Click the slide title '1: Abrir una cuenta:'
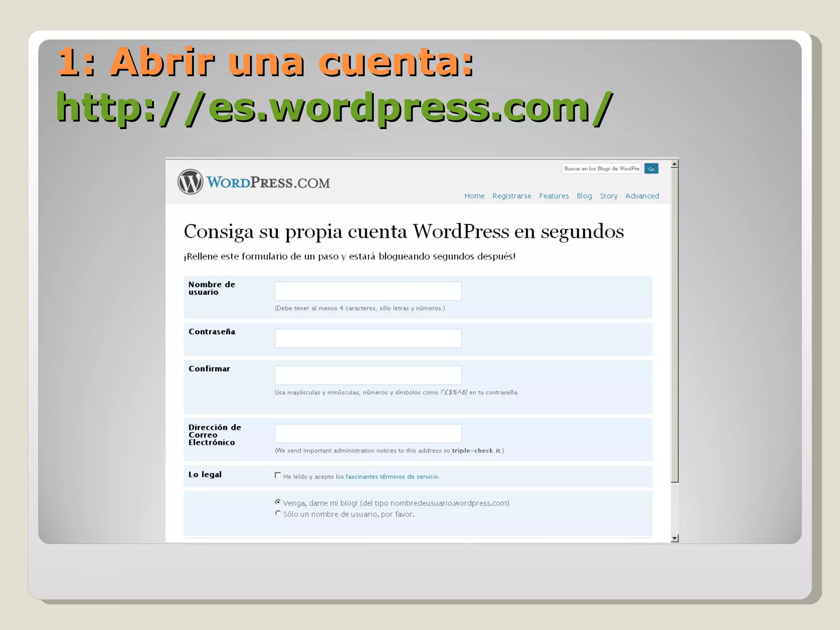 pyautogui.click(x=266, y=62)
